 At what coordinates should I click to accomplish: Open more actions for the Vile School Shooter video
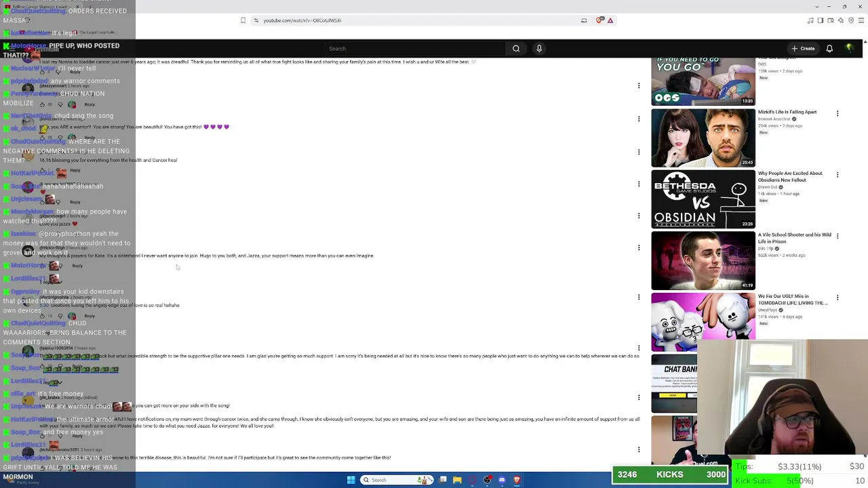(837, 236)
